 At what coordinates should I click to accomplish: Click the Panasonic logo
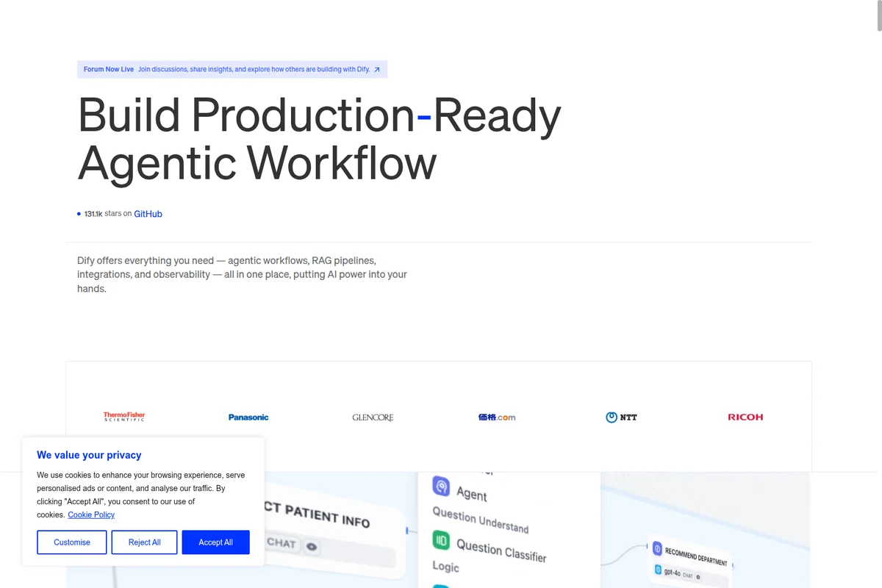[248, 417]
